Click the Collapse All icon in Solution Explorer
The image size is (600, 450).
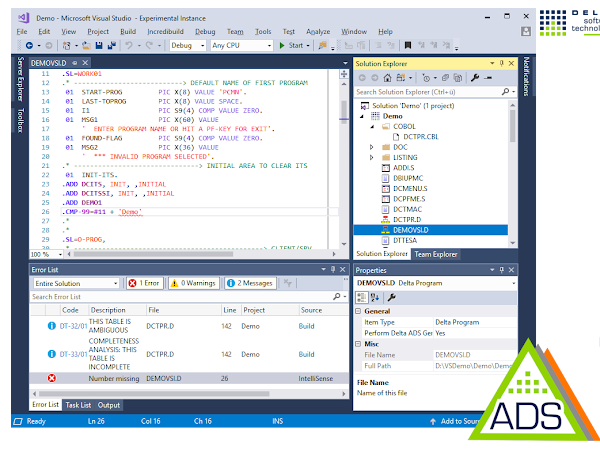[445, 78]
